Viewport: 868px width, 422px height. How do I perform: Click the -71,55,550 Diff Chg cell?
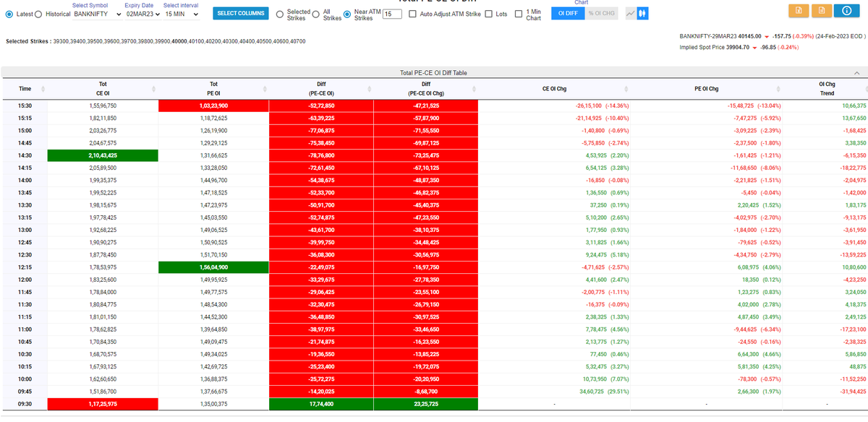click(426, 130)
